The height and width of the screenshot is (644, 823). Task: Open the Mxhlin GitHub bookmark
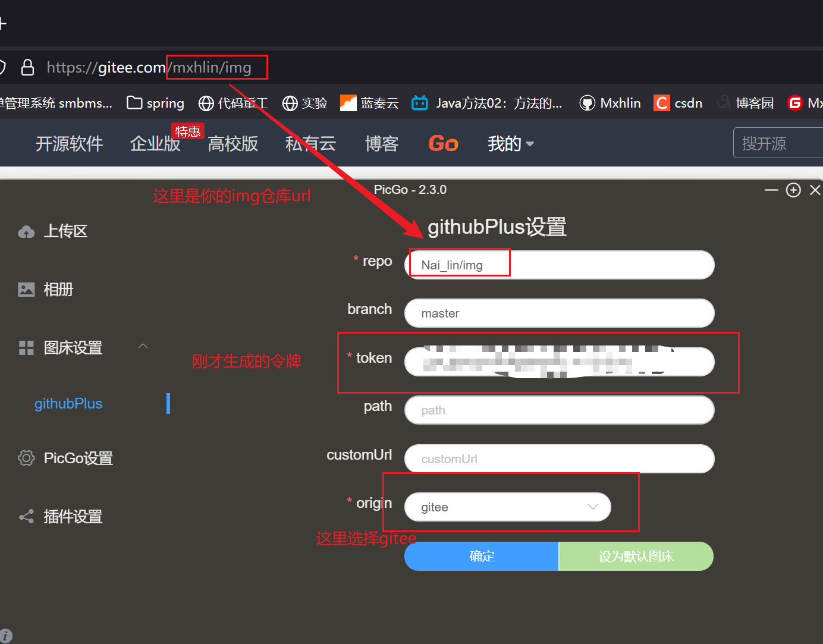610,103
